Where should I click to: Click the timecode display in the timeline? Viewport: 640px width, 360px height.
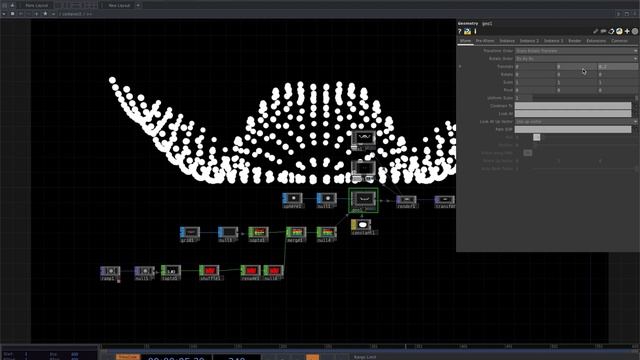(x=176, y=358)
